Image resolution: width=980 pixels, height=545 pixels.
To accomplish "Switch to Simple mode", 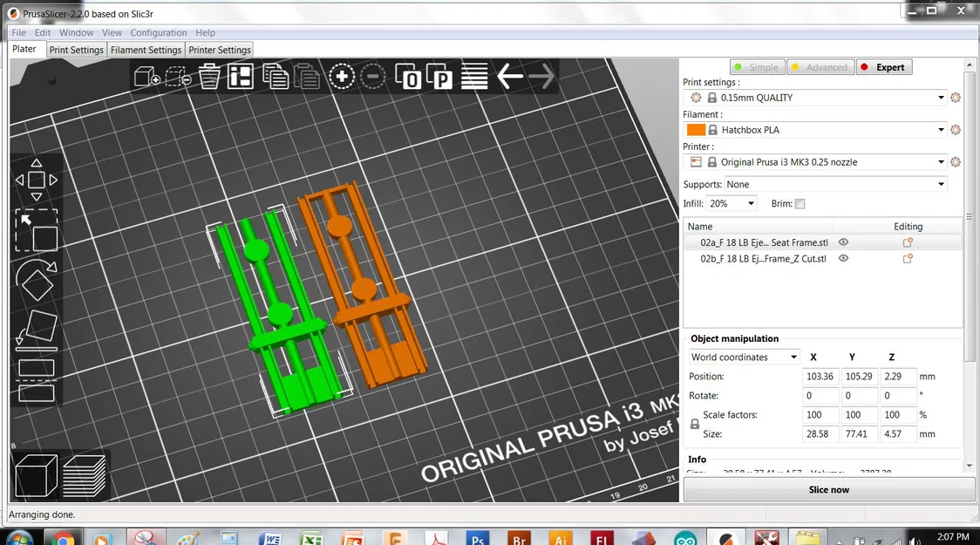I will point(757,67).
